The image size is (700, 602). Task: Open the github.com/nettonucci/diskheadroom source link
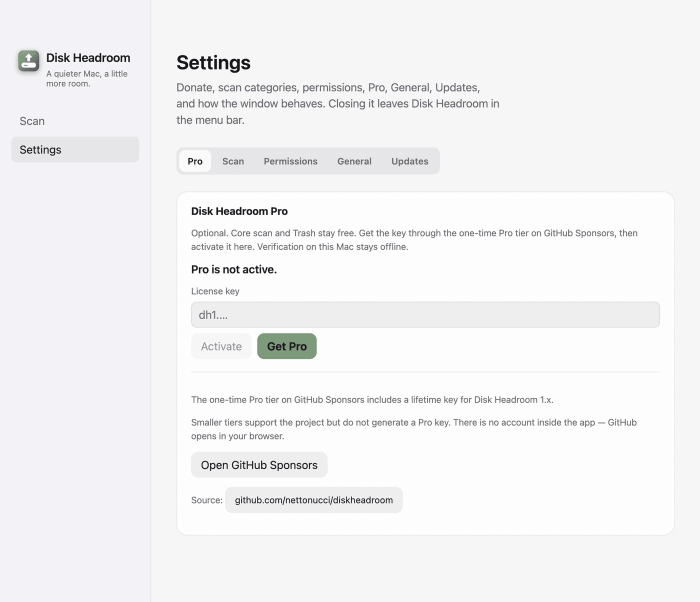coord(314,500)
